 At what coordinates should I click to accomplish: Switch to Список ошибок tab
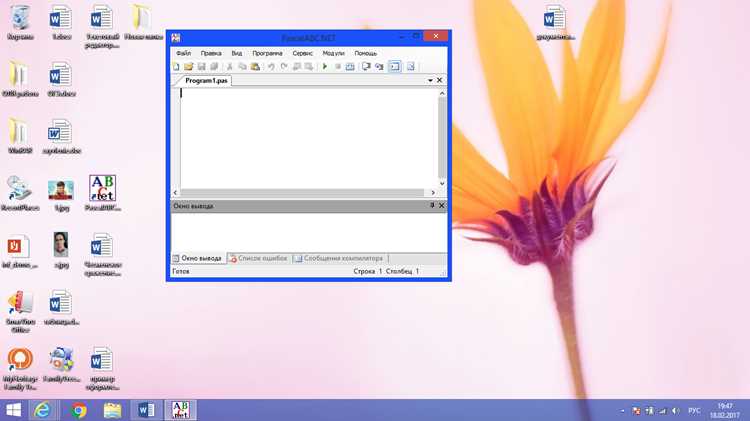click(x=259, y=258)
